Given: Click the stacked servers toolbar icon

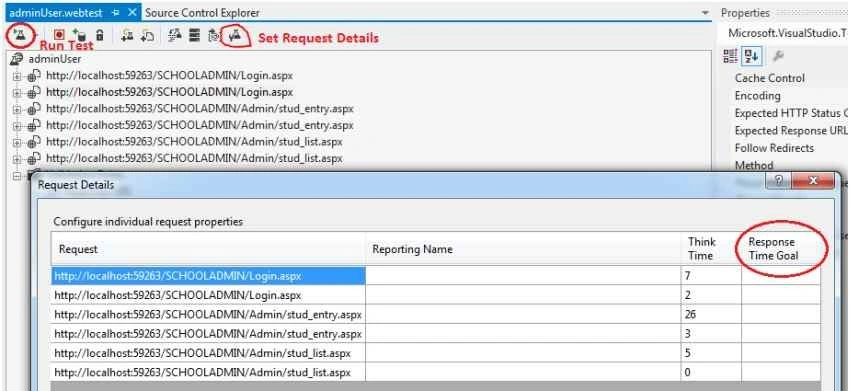Looking at the screenshot, I should point(195,36).
